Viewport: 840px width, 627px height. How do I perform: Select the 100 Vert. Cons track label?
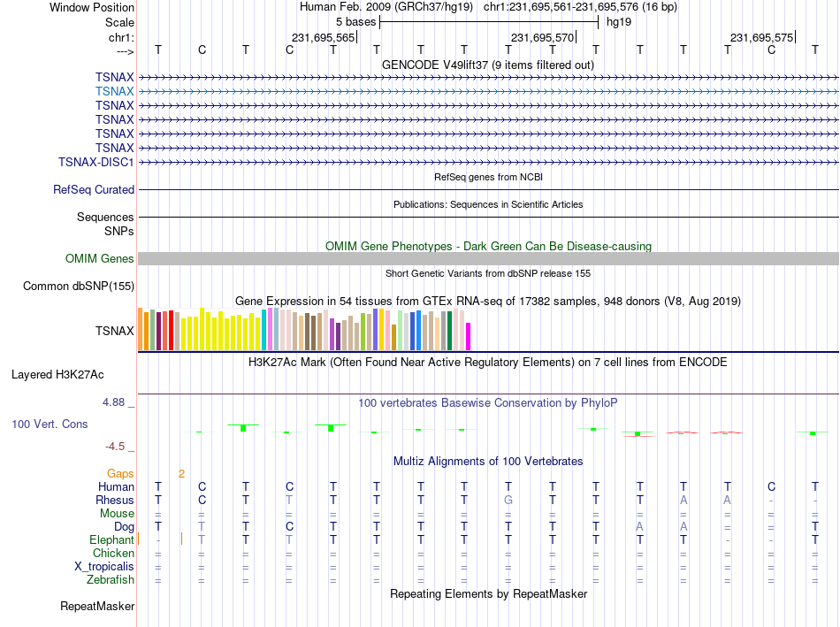pos(50,424)
